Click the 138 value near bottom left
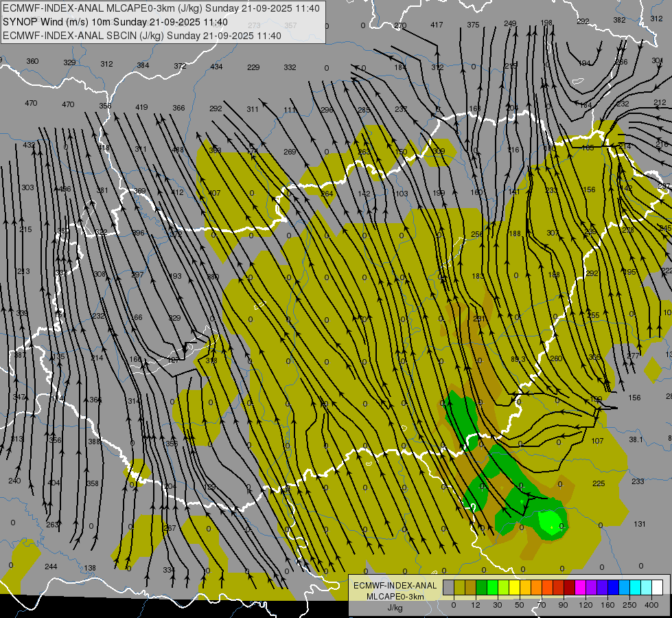Viewport: 672px width, 618px height. (x=89, y=569)
